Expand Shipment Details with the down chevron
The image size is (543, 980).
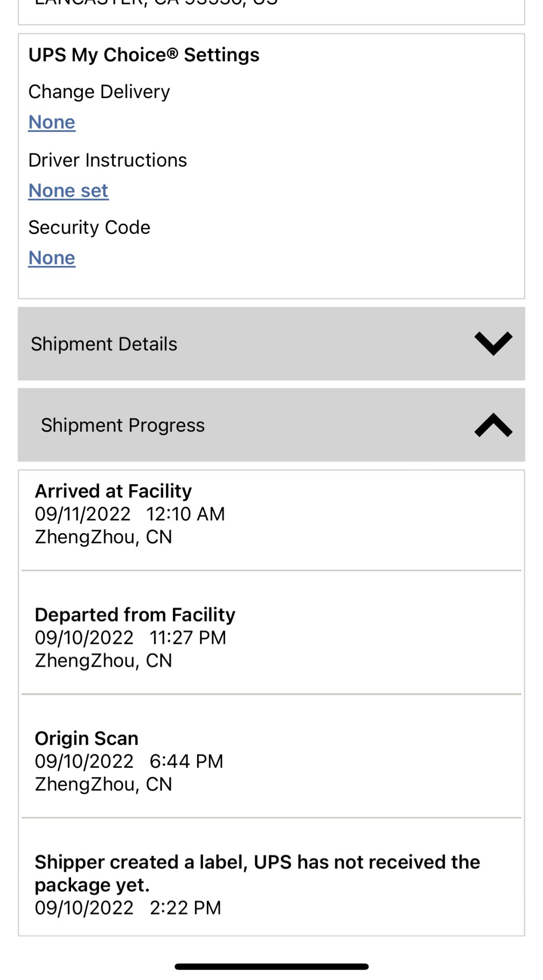pos(493,343)
